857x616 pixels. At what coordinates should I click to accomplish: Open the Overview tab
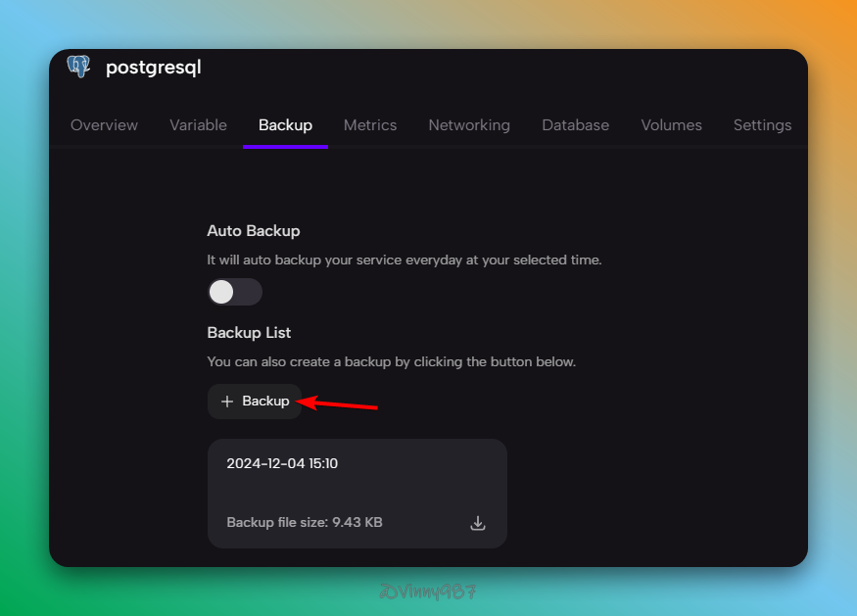click(x=104, y=125)
